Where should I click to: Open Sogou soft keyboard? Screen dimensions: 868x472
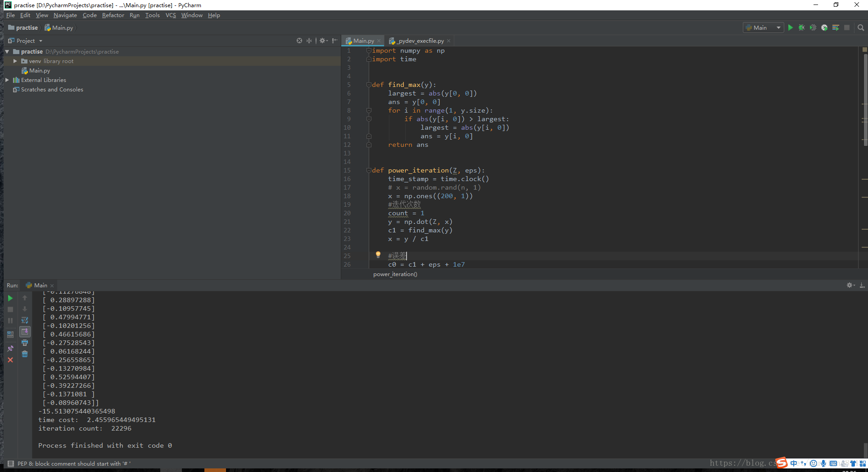pyautogui.click(x=833, y=463)
